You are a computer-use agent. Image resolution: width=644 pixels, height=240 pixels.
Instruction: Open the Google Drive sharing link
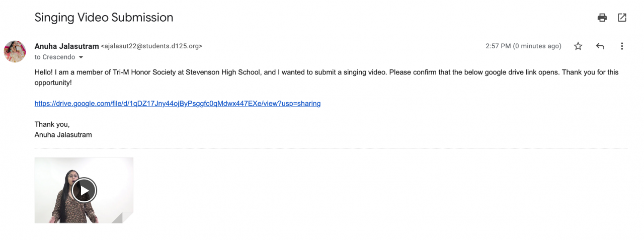[177, 104]
